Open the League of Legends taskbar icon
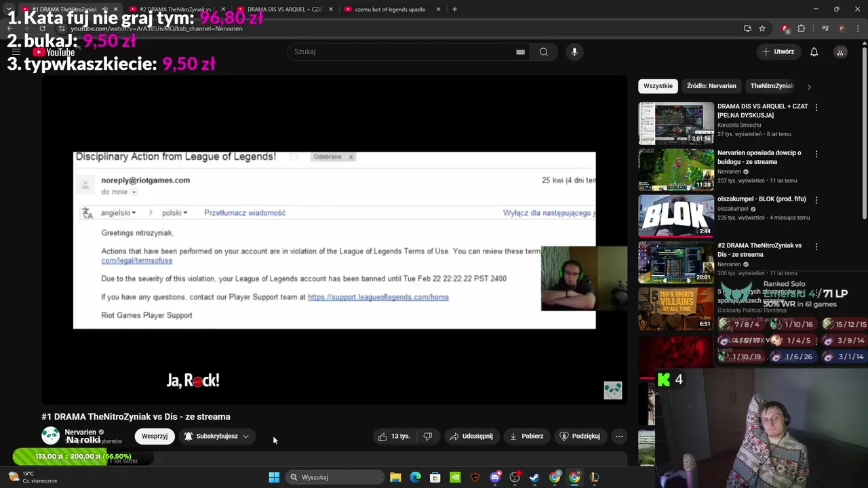Viewport: 868px width, 488px height. (594, 477)
